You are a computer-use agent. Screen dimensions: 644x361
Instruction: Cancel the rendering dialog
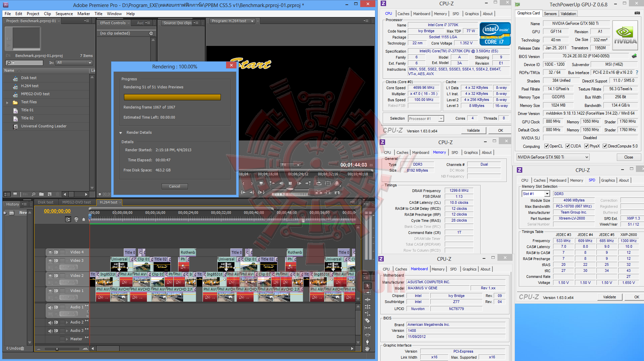coord(174,186)
